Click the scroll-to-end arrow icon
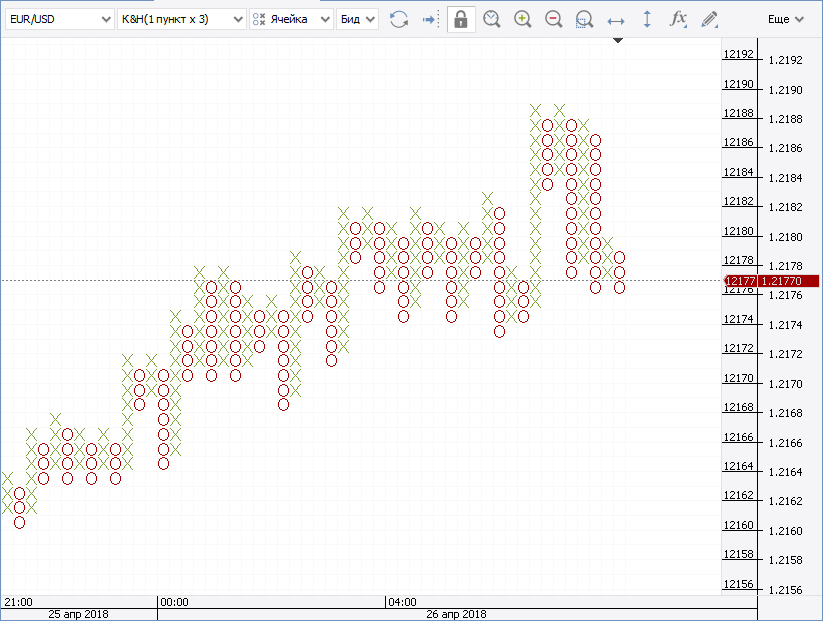The height and width of the screenshot is (621, 823). pos(429,19)
